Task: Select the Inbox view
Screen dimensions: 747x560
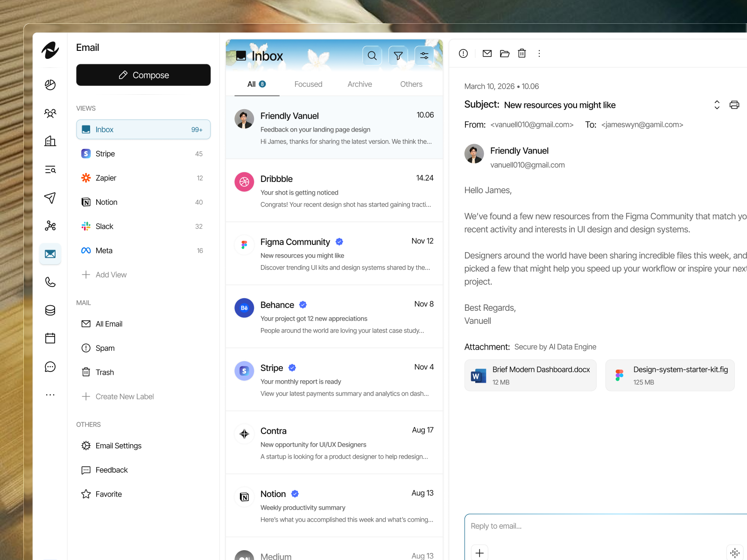Action: [x=143, y=129]
